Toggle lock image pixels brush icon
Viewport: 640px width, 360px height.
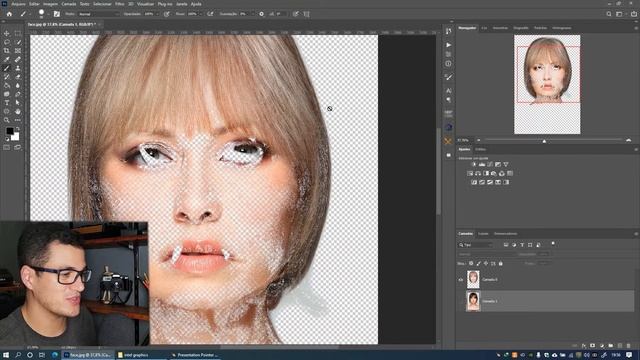coord(478,264)
